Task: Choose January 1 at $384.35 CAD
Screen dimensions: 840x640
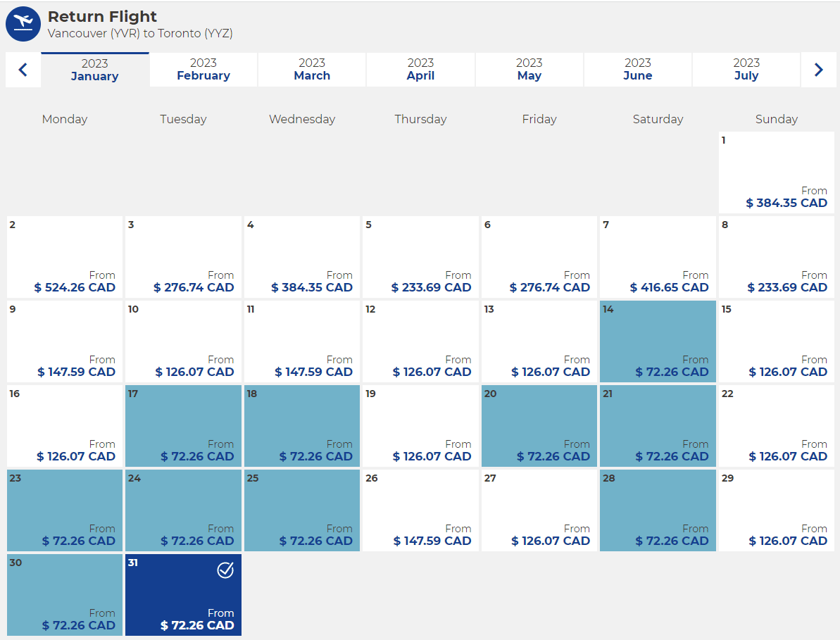Action: [x=777, y=172]
